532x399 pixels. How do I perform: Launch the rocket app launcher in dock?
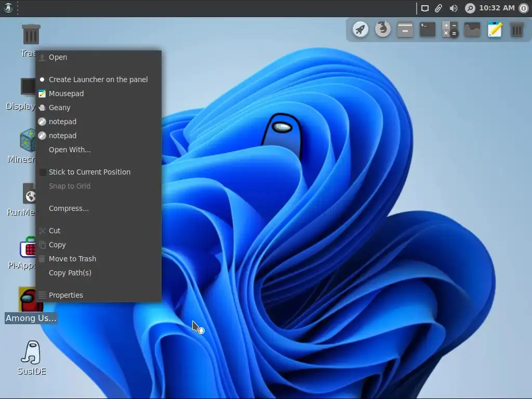pos(361,30)
